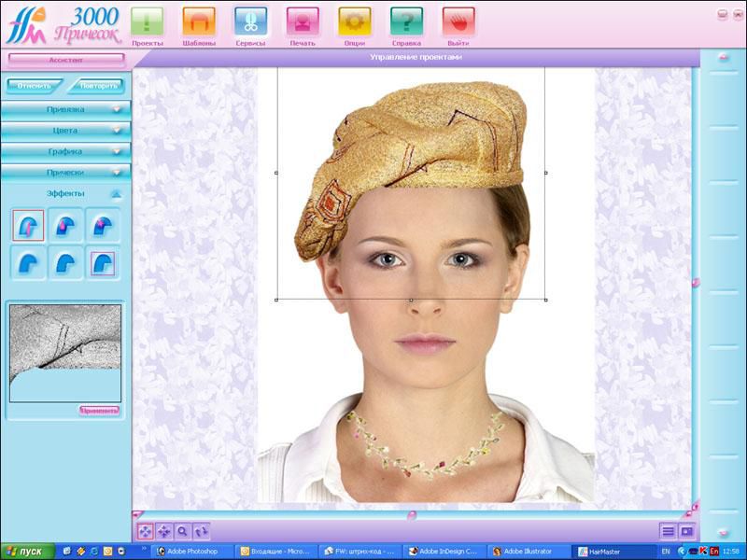Viewport: 747px width, 560px height.
Task: Select the top-right effect preset icon
Action: (103, 226)
